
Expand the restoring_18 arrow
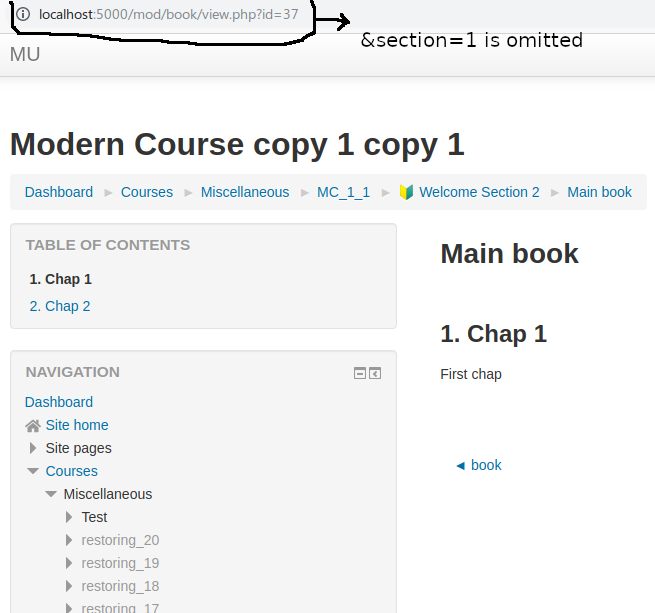coord(69,586)
